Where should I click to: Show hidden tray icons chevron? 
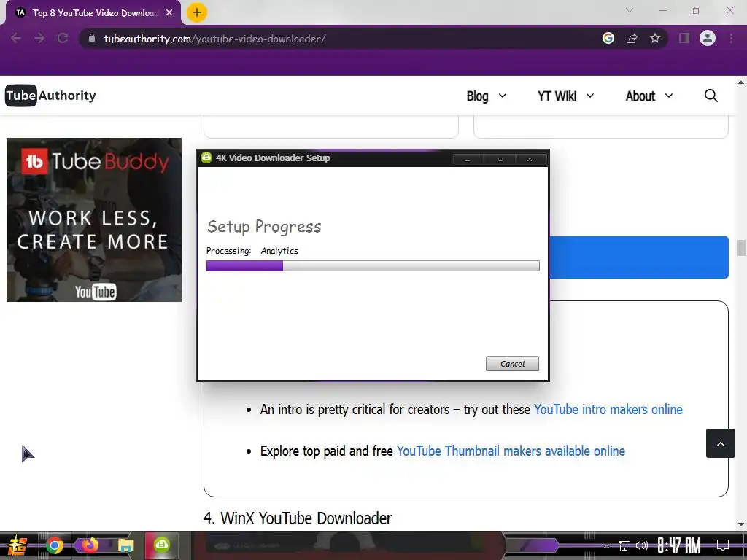click(x=606, y=545)
